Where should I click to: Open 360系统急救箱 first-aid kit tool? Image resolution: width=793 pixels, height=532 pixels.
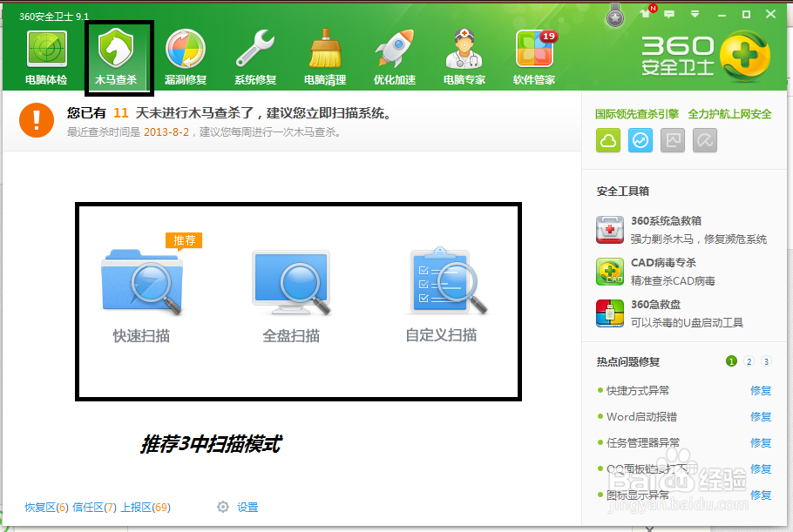(x=609, y=230)
